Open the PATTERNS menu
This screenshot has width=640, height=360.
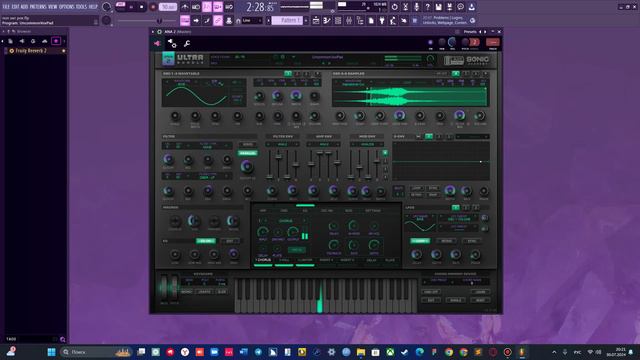[x=38, y=7]
